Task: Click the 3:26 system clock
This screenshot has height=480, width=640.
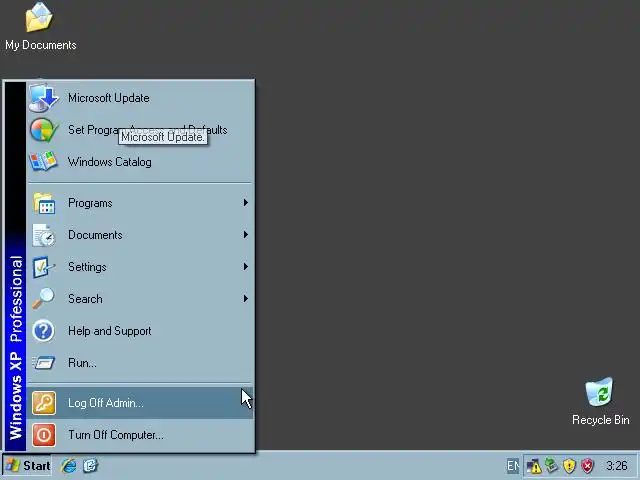Action: click(x=616, y=466)
